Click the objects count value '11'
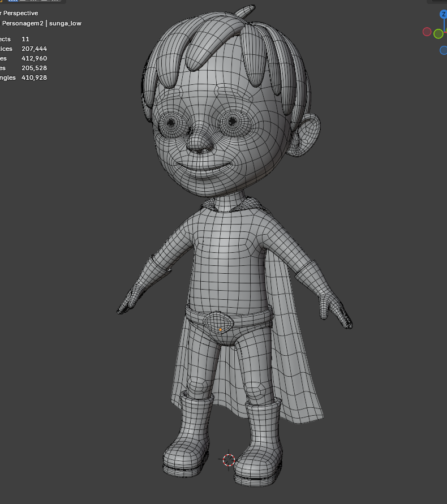Image resolution: width=447 pixels, height=504 pixels. tap(25, 39)
